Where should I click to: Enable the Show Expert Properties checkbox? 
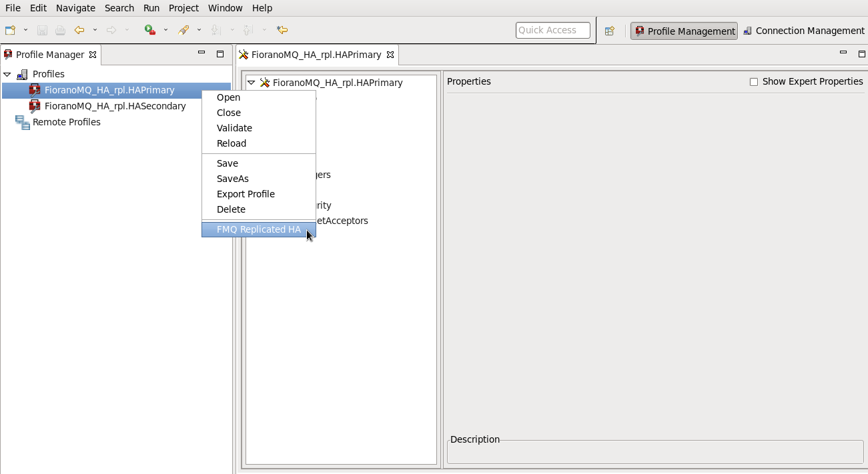[x=754, y=82]
